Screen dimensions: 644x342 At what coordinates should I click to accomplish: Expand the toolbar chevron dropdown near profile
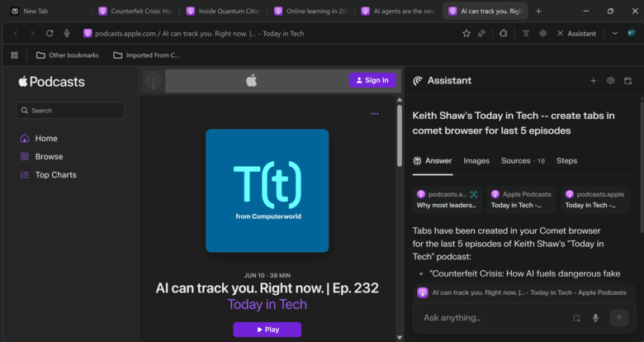pos(614,33)
